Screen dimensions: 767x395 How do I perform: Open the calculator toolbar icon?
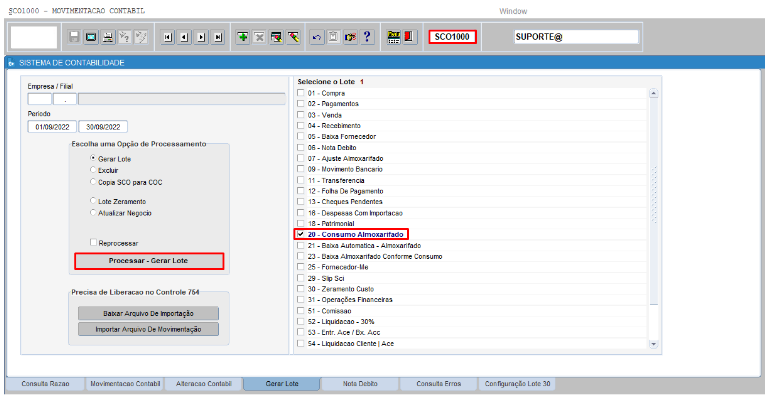tap(393, 37)
